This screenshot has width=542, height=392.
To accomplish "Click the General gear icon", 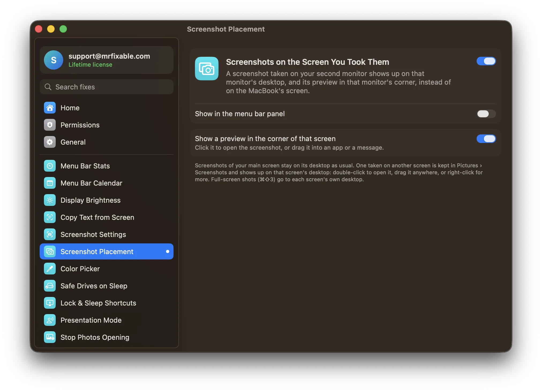I will tap(50, 142).
